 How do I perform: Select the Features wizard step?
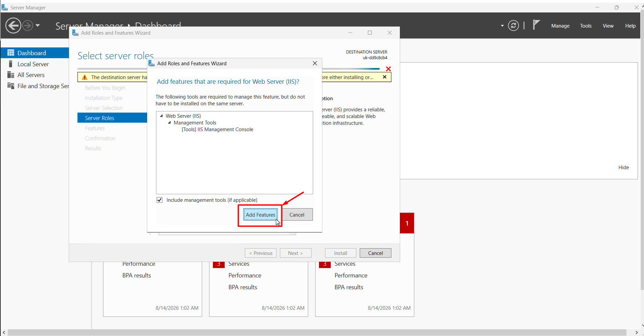pyautogui.click(x=95, y=128)
